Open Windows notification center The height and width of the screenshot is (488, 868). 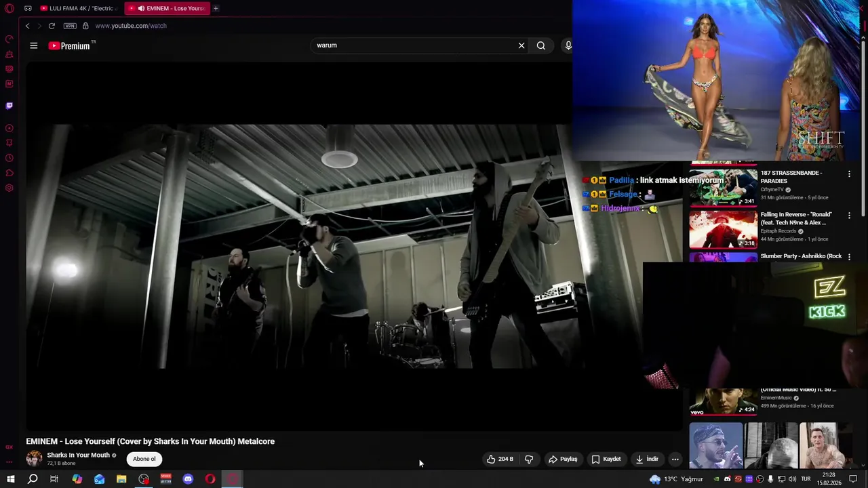pyautogui.click(x=853, y=479)
